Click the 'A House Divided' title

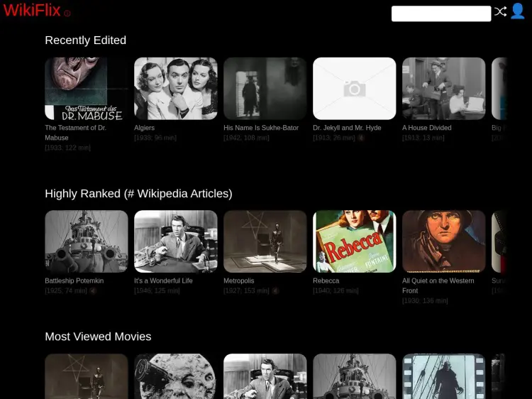[x=427, y=128]
